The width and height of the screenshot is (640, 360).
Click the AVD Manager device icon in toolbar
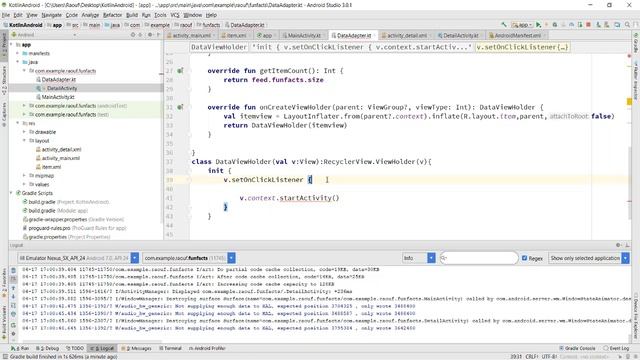pos(598,25)
